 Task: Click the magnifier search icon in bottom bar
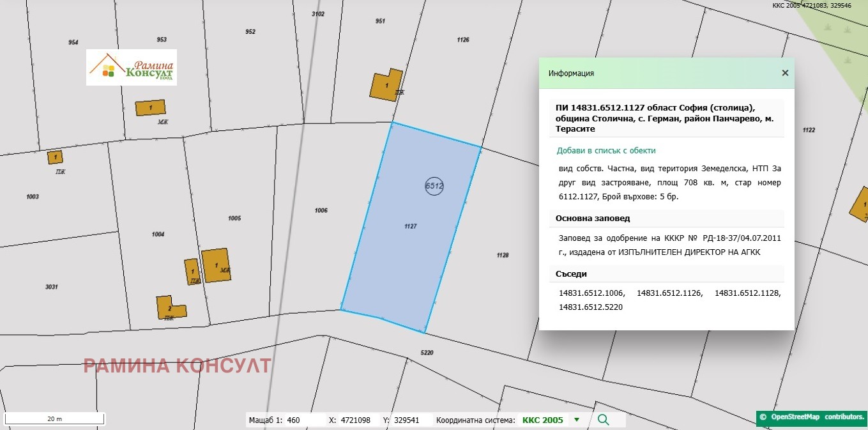602,420
